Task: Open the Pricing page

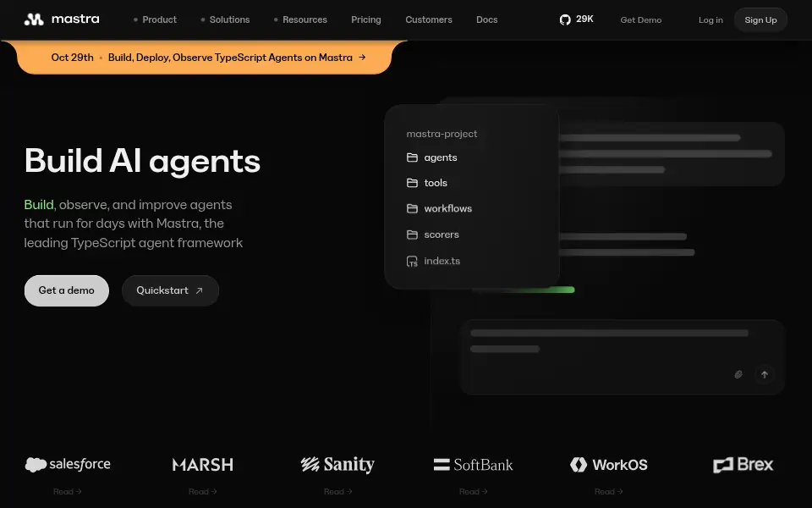Action: tap(366, 19)
